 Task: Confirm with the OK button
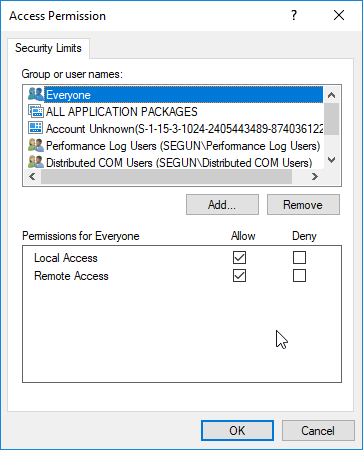click(237, 431)
